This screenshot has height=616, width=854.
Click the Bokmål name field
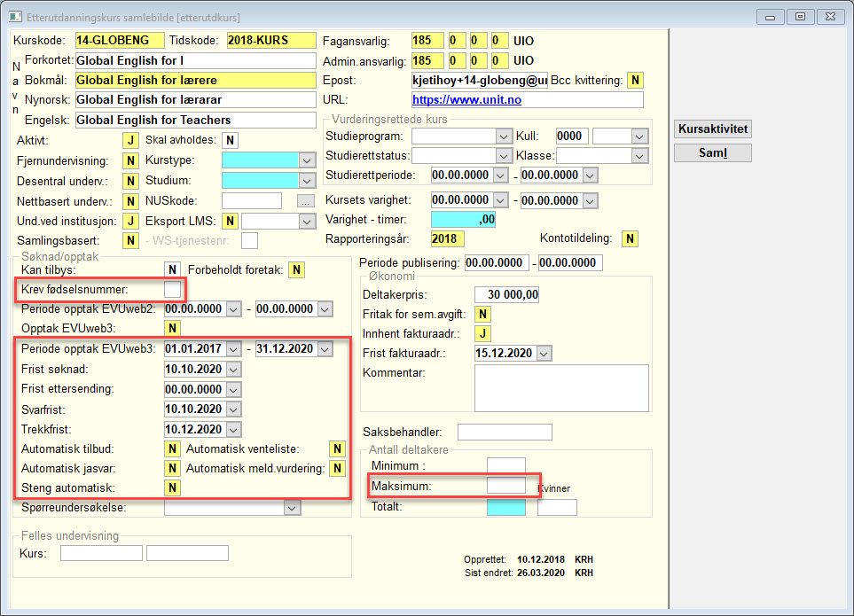tap(195, 81)
